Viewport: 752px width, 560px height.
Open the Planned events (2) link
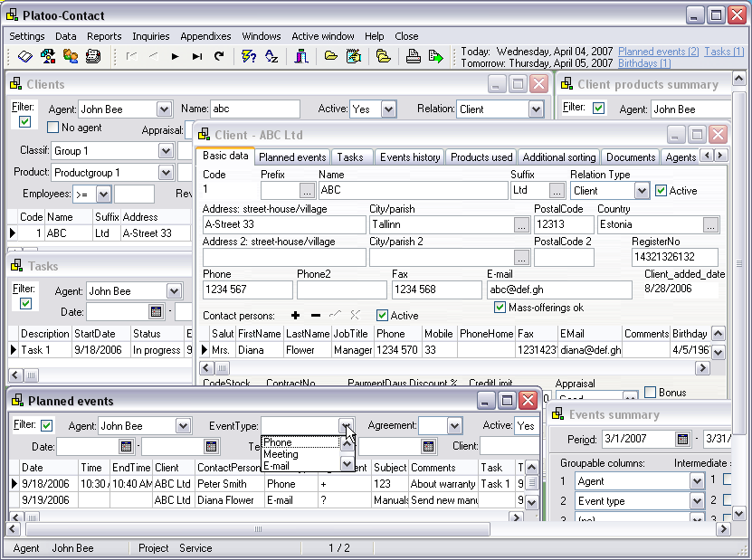pyautogui.click(x=658, y=52)
